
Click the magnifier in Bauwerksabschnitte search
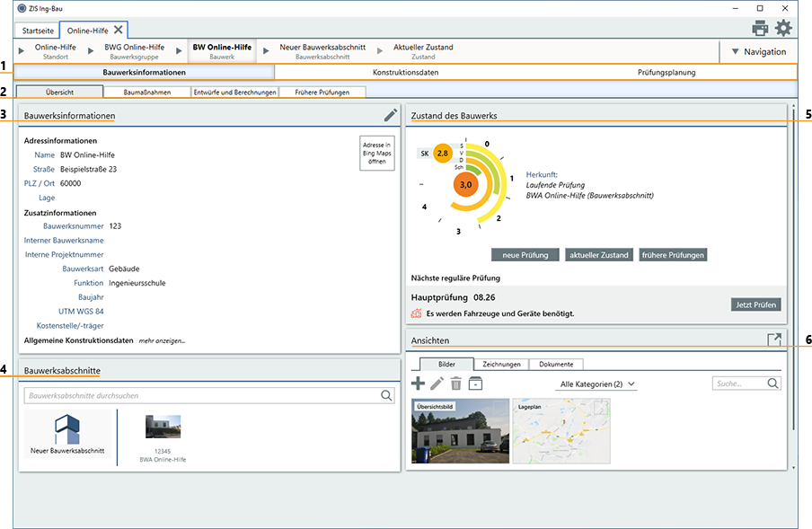click(386, 395)
